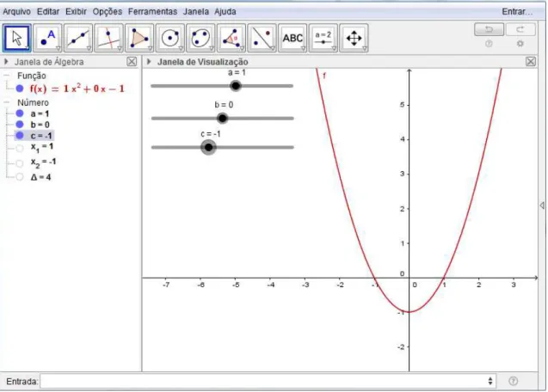548x392 pixels.
Task: Open the Opções menu
Action: click(108, 11)
